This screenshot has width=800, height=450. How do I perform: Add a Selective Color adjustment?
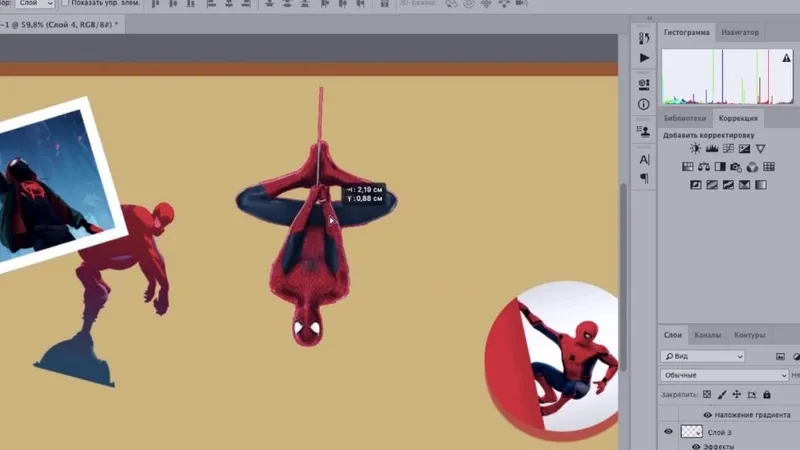click(x=744, y=185)
